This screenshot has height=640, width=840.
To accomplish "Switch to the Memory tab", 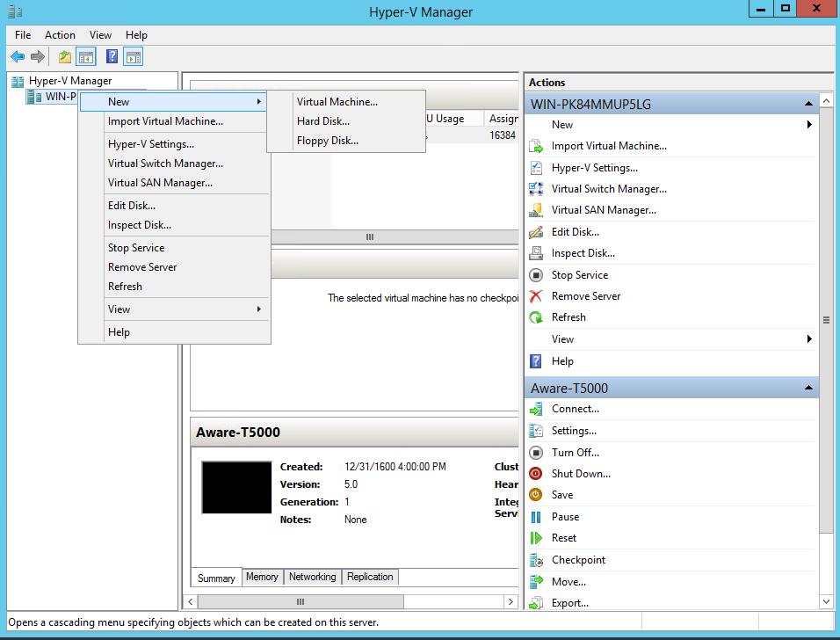I will pyautogui.click(x=262, y=577).
